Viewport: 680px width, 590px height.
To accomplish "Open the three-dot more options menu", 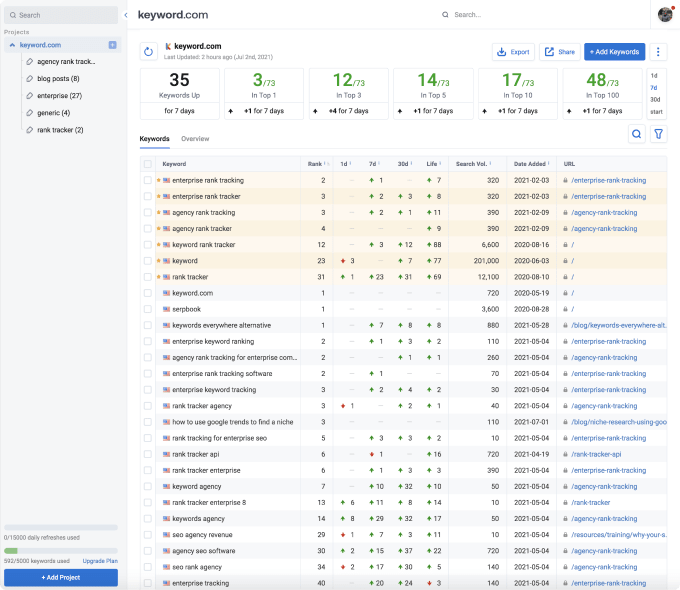I will click(659, 51).
